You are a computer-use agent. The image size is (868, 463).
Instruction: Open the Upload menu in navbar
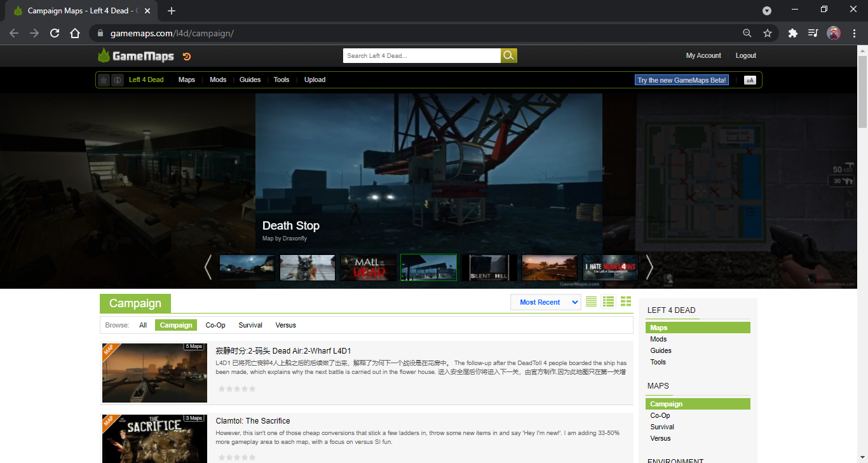pos(315,80)
